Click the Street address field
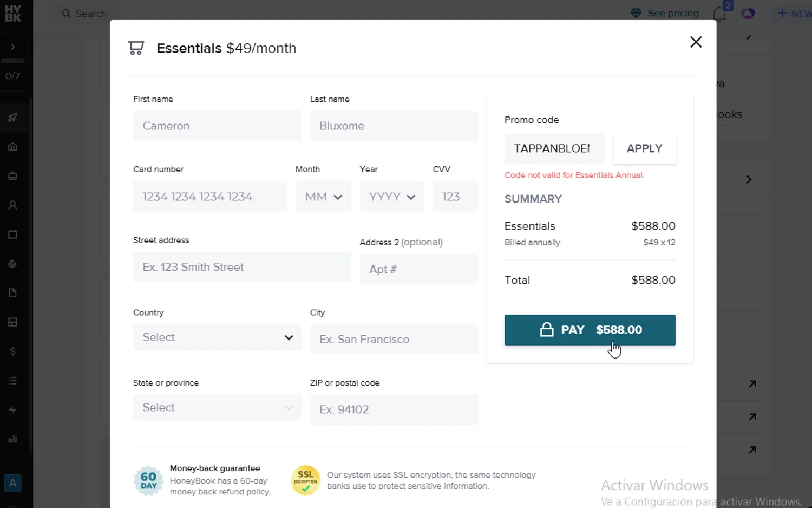The image size is (812, 508). [x=242, y=267]
